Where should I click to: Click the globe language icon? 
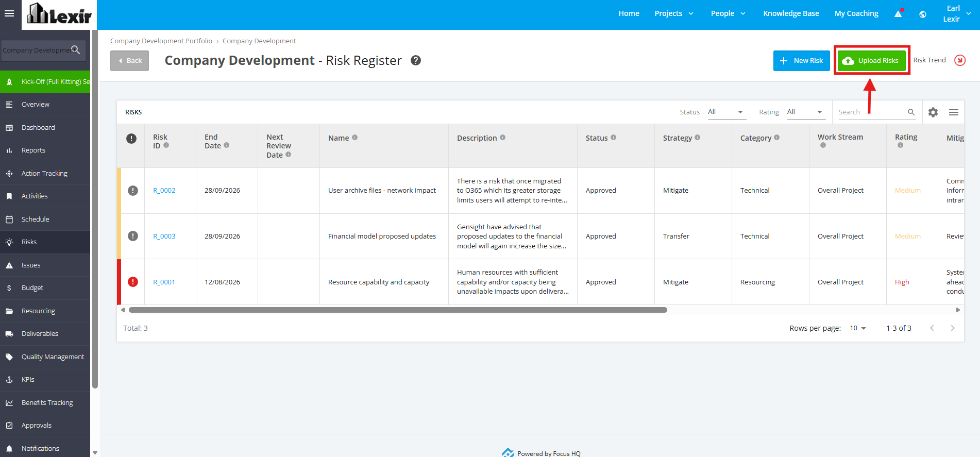coord(923,14)
